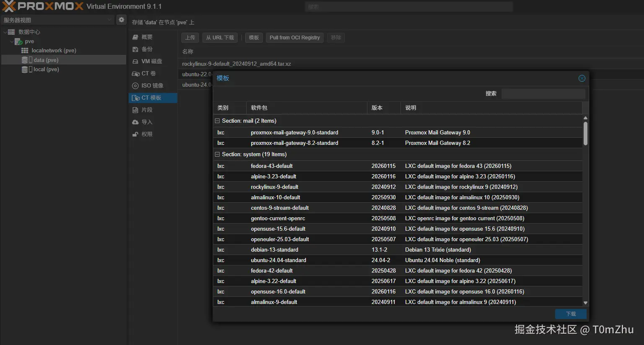Select centos-9-stream-default template row
Viewport: 644px width, 345px height.
[398, 208]
